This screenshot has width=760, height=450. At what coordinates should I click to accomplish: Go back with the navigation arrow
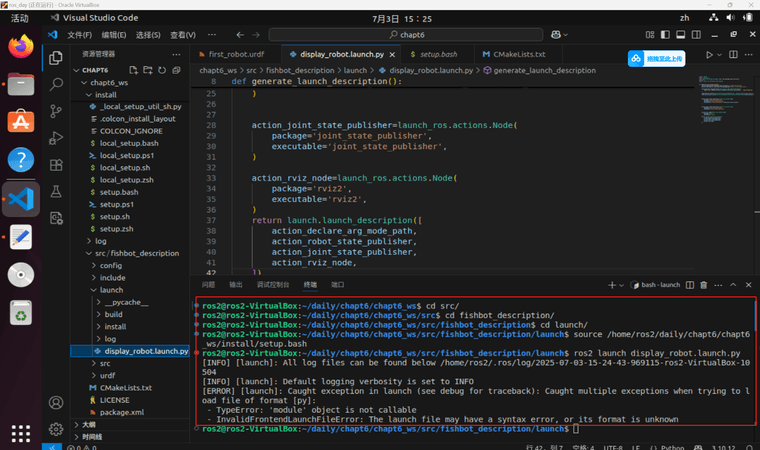click(240, 34)
